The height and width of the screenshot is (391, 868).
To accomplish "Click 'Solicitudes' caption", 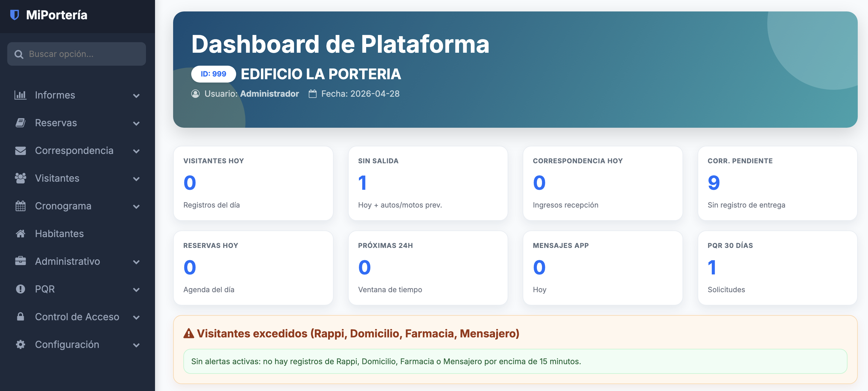I will pyautogui.click(x=726, y=290).
